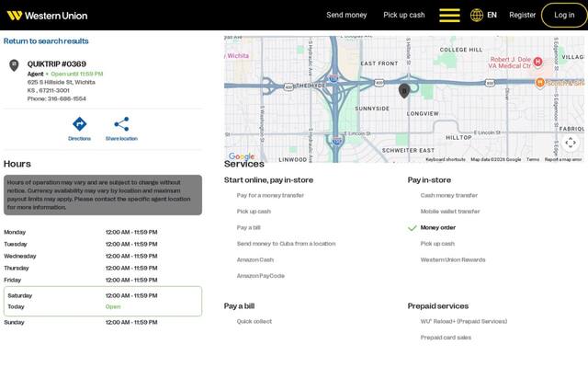This screenshot has height=368, width=588.
Task: Click Money order service item
Action: coord(438,227)
